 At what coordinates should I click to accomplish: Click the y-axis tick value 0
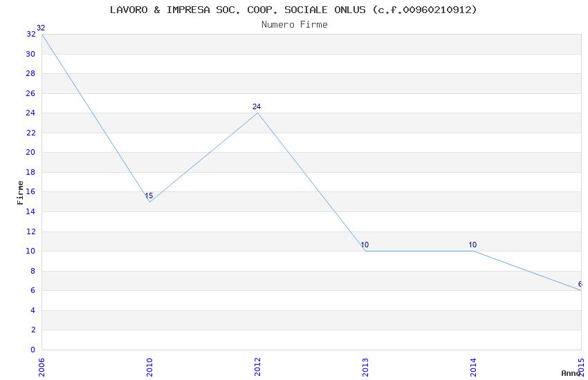(x=33, y=350)
